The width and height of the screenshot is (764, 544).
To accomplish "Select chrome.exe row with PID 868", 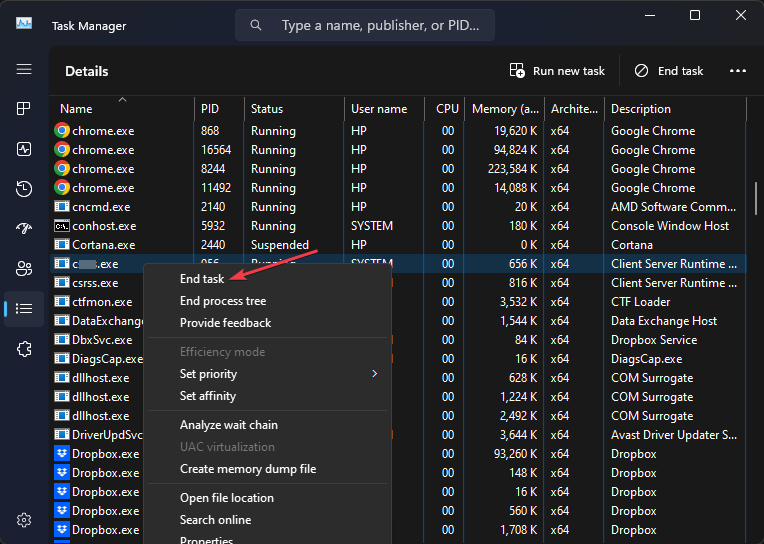I will coord(397,131).
